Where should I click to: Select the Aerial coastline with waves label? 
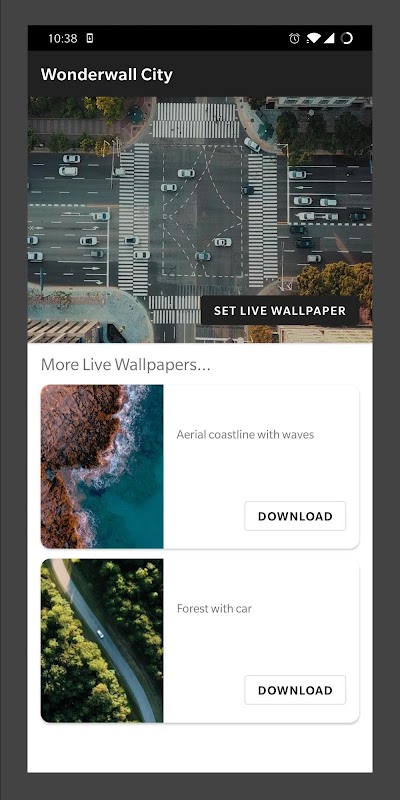click(245, 435)
